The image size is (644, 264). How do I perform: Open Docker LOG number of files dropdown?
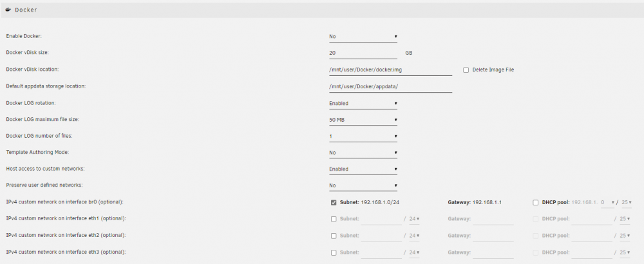363,137
